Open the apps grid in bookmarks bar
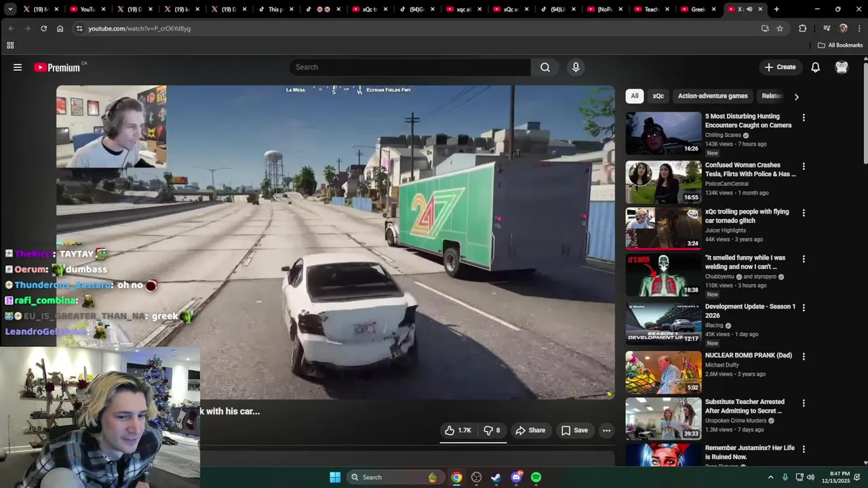This screenshot has height=488, width=868. point(10,45)
